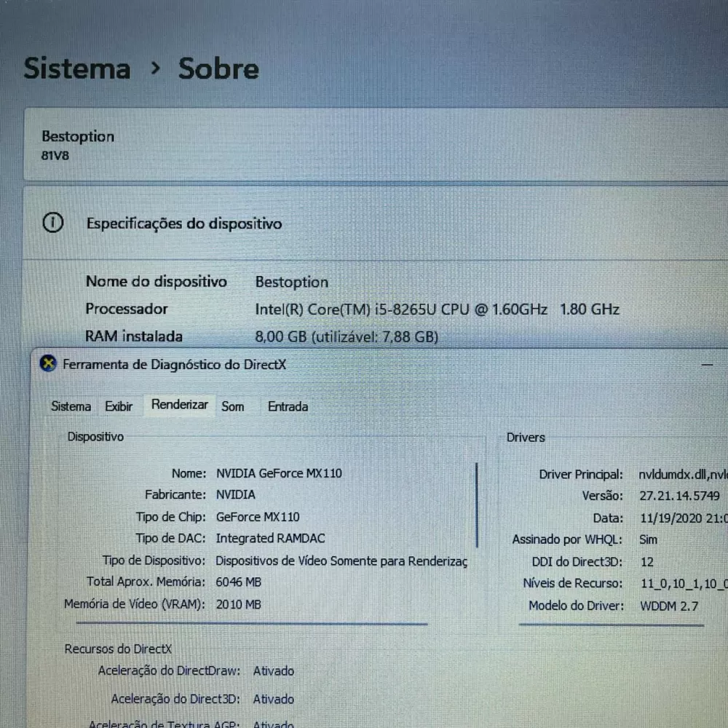The image size is (728, 728).
Task: Click the Memória de Vídeo (VRAM) label
Action: click(x=134, y=604)
